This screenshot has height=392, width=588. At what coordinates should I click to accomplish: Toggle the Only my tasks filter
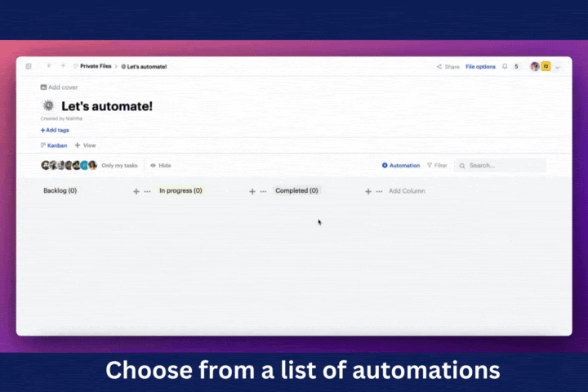click(x=119, y=165)
